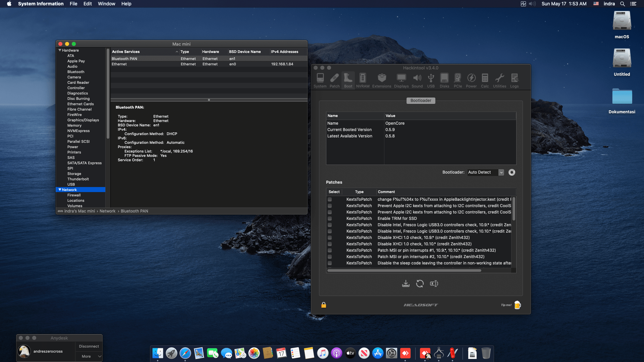This screenshot has width=644, height=362.
Task: Click the System Information sidebar scrollbar
Action: [x=108, y=94]
